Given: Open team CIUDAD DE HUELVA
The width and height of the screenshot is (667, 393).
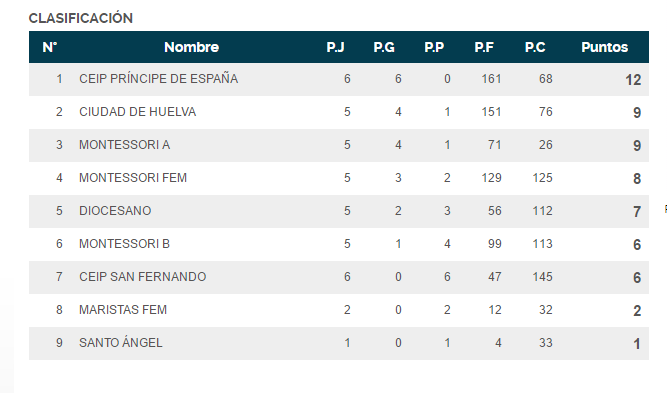Looking at the screenshot, I should pos(137,112).
